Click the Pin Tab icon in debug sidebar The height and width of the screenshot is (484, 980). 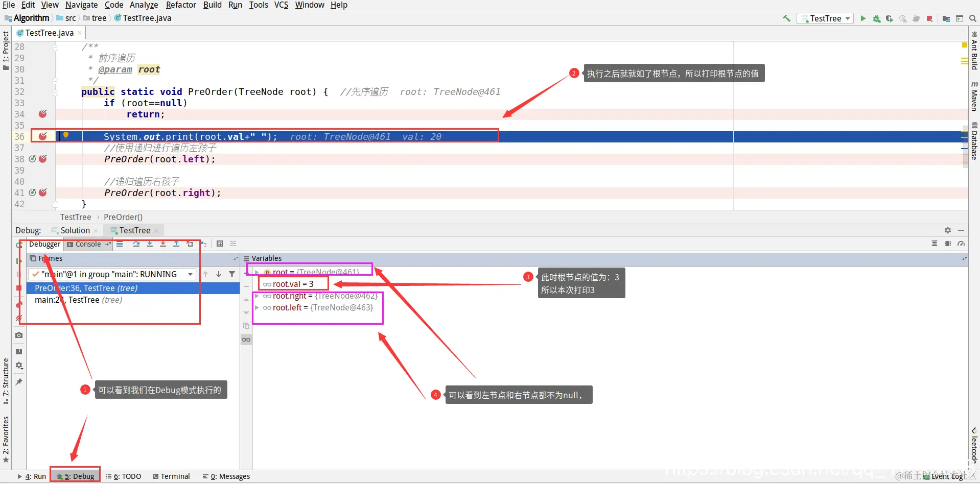(19, 382)
